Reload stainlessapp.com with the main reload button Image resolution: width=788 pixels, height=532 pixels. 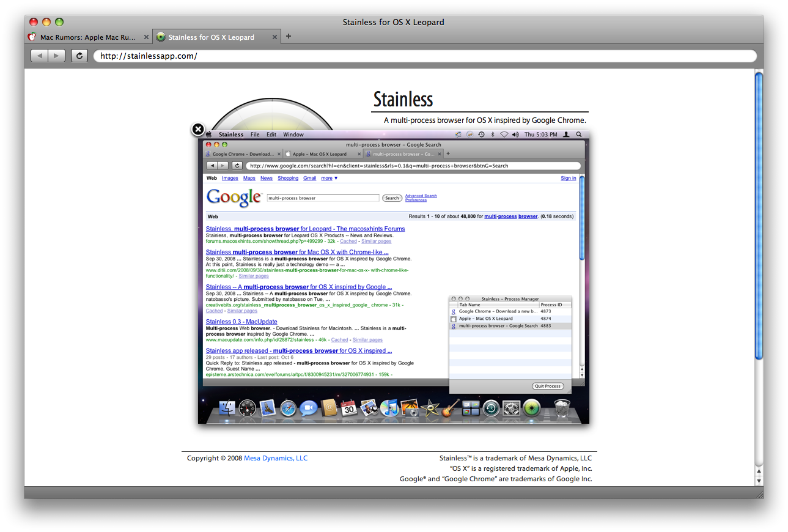79,56
